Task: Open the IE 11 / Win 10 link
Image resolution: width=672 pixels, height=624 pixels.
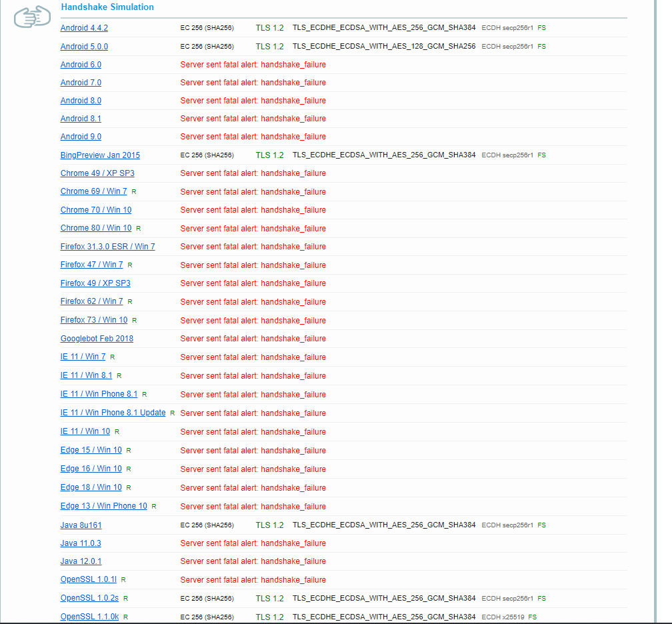Action: click(x=85, y=431)
